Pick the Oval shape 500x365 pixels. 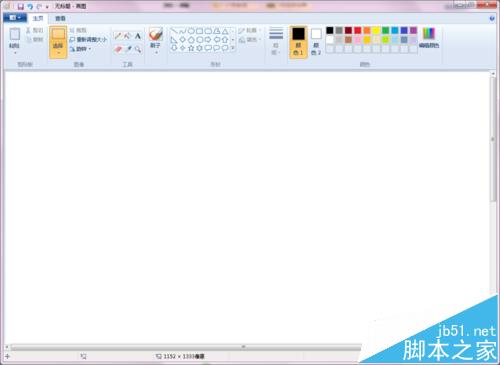[x=191, y=31]
